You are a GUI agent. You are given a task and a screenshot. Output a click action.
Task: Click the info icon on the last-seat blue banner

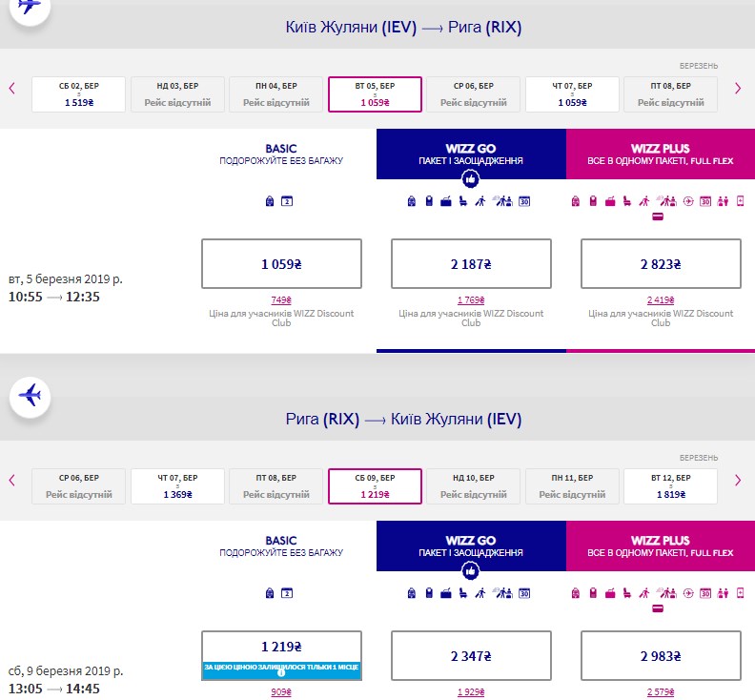(x=281, y=673)
